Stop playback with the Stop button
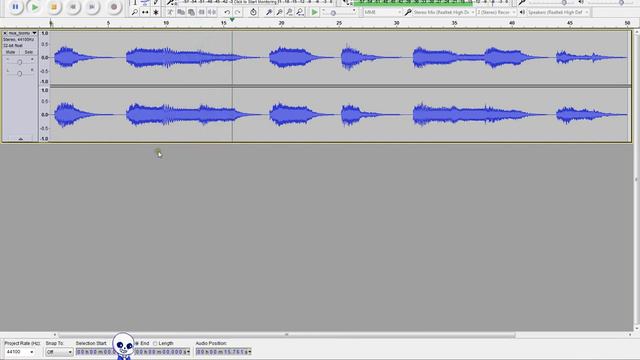Viewport: 640px width, 360px height. coord(54,7)
